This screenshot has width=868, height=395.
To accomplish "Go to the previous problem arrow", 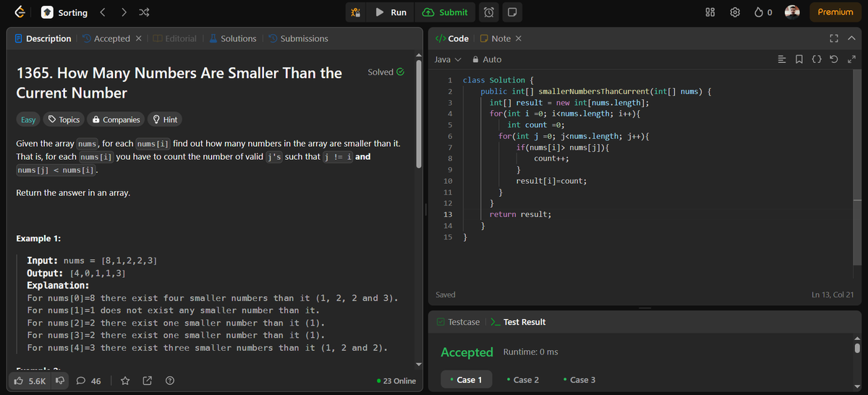I will click(103, 12).
